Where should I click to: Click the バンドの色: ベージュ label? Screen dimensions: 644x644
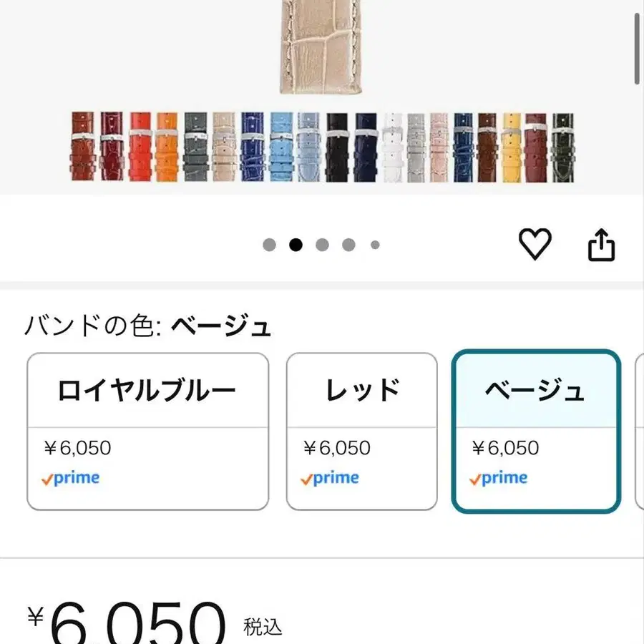[149, 326]
